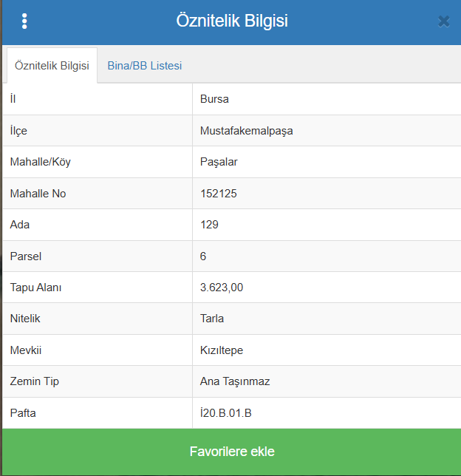Viewport: 461px width, 476px height.
Task: Select the value Bursa
Action: (x=214, y=99)
